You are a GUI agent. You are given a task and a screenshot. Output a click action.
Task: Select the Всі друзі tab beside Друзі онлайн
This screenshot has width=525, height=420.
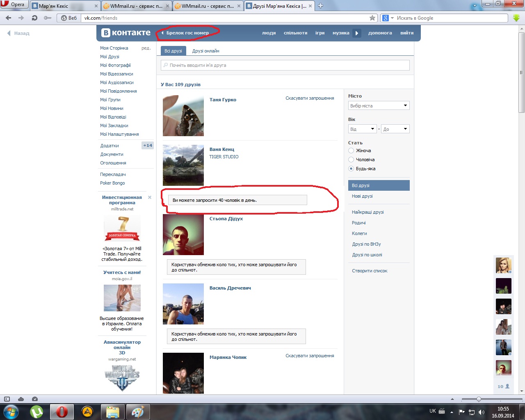[173, 51]
